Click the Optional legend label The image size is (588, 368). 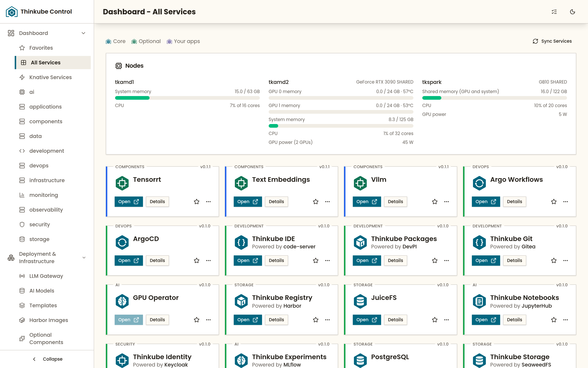[x=150, y=41]
